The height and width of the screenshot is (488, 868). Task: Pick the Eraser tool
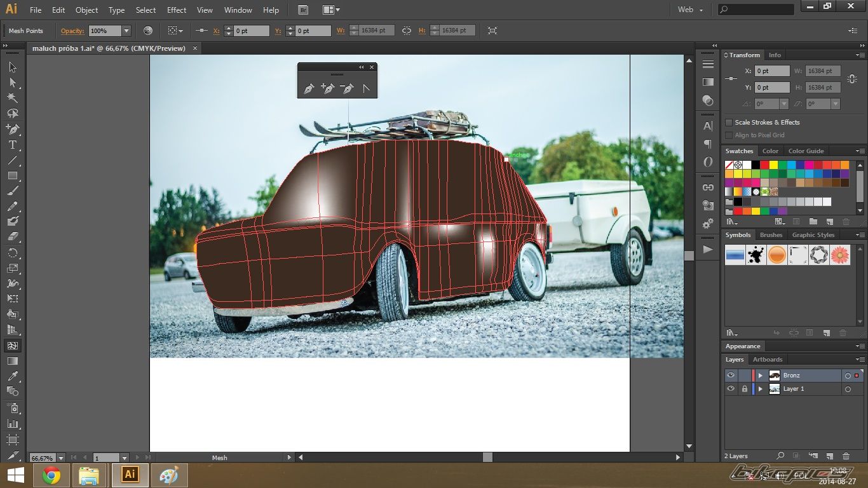coord(13,236)
